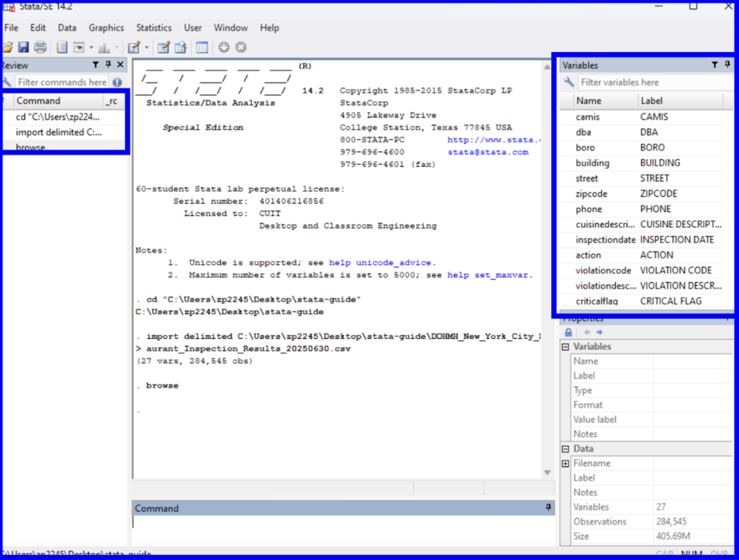Viewport: 739px width, 560px height.
Task: Open the Variables Manager icon
Action: tap(202, 47)
